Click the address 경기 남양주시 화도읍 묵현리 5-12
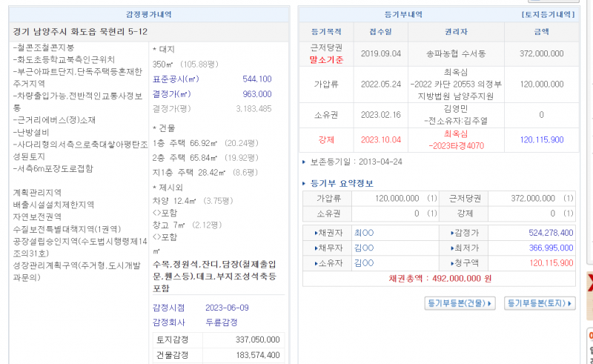Screen dimensions: 593x364 [81, 32]
